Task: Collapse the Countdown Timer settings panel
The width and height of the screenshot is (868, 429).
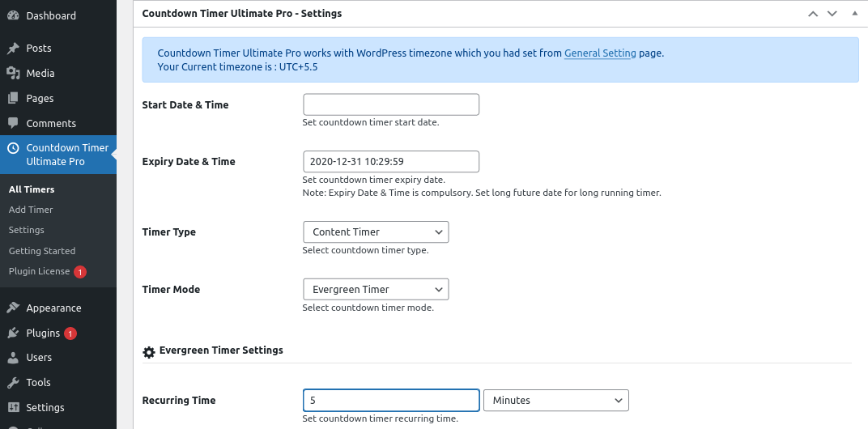Action: [x=855, y=13]
